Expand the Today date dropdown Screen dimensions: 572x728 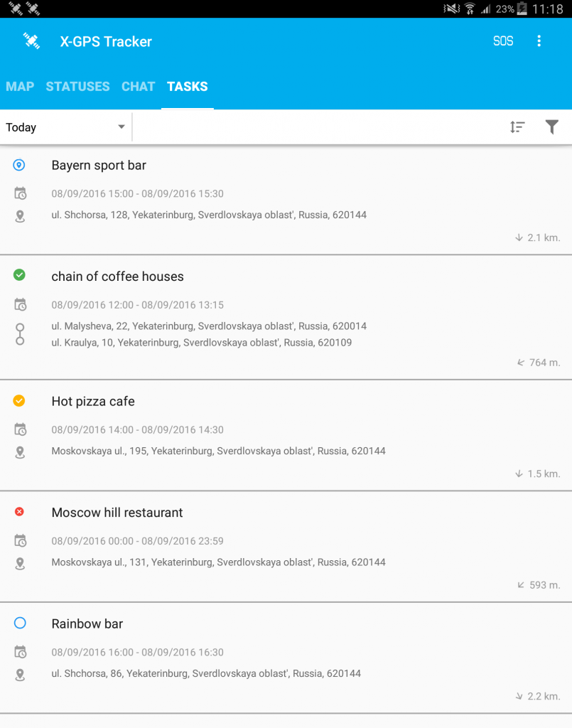65,127
